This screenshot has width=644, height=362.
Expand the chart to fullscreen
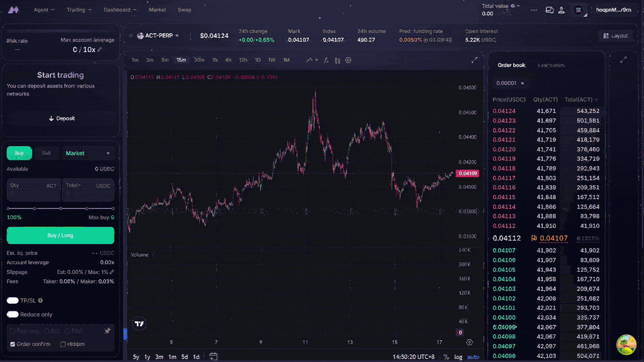coord(474,60)
